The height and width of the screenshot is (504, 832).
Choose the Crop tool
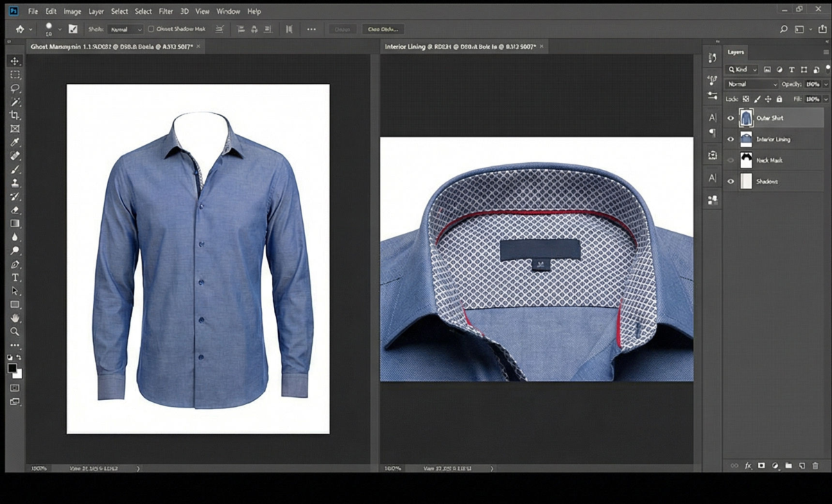click(x=15, y=114)
